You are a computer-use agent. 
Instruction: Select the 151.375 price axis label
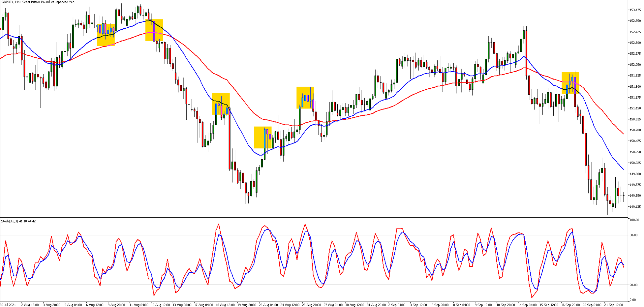click(x=635, y=97)
